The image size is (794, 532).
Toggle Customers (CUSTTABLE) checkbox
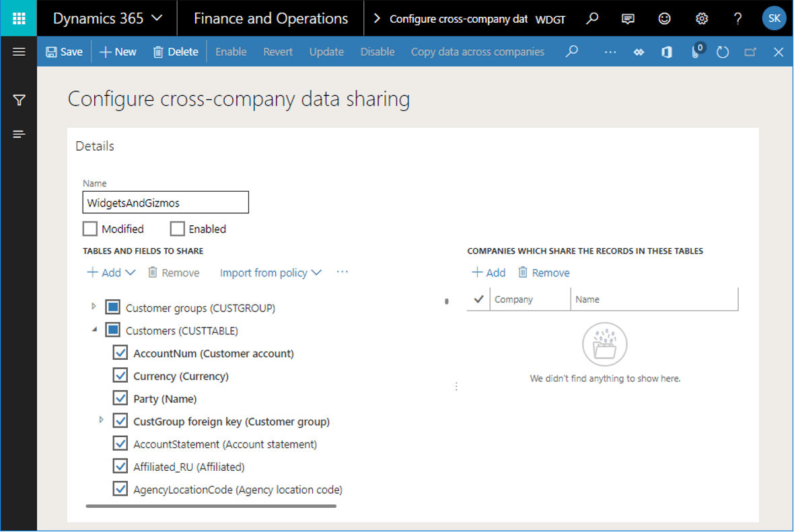click(x=112, y=330)
